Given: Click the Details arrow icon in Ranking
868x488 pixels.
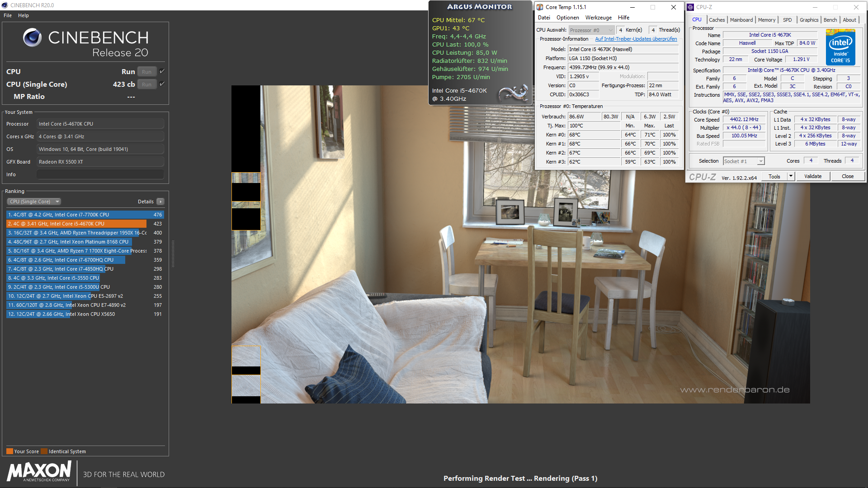Looking at the screenshot, I should 160,202.
